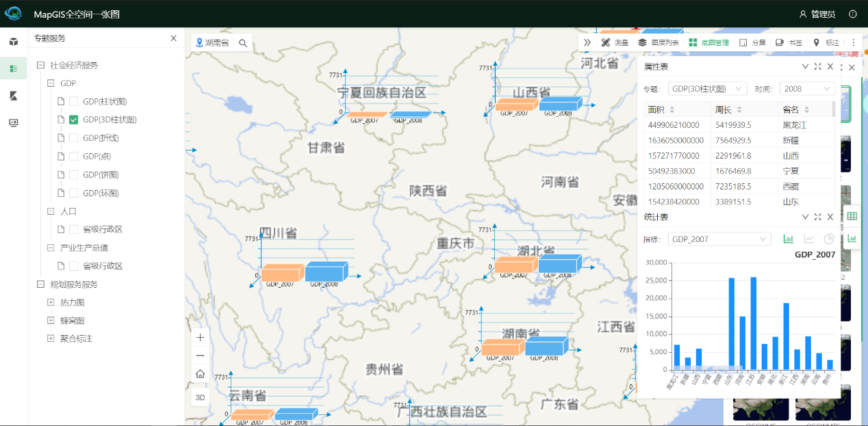The width and height of the screenshot is (868, 426).
Task: Open the 图层列表 layer list
Action: [x=659, y=42]
